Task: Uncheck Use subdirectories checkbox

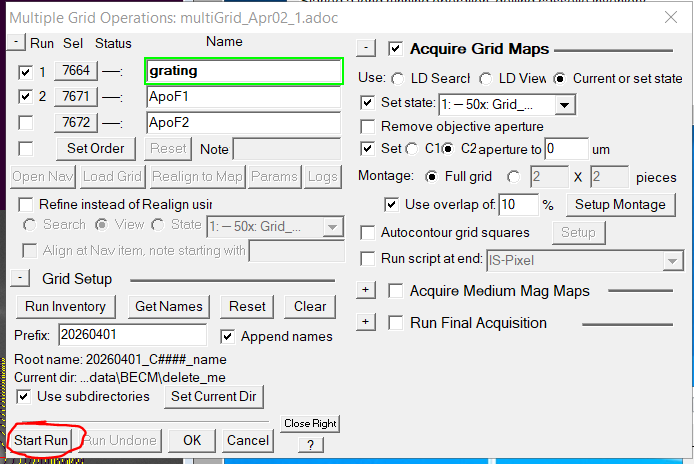Action: click(23, 396)
